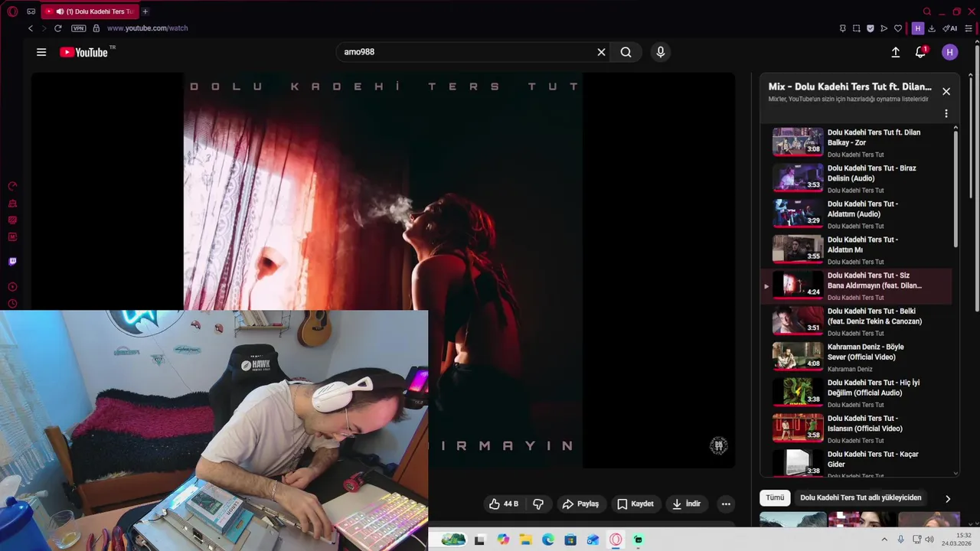980x551 pixels.
Task: Play Kaçar Gider from the mix
Action: coord(857,463)
